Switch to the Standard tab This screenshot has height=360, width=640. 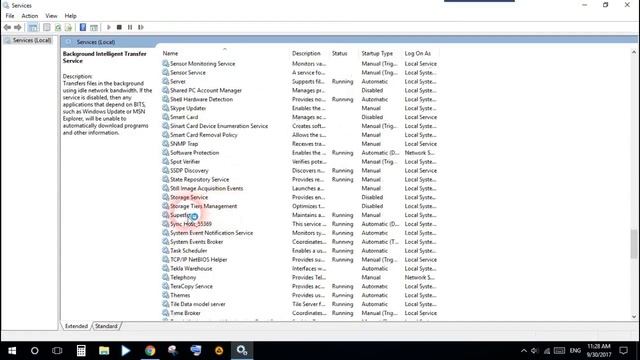[x=106, y=326]
